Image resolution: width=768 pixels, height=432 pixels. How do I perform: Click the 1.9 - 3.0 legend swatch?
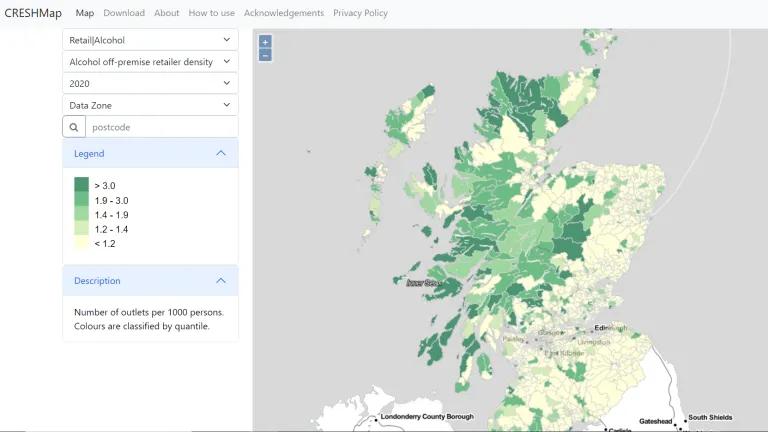(x=81, y=199)
